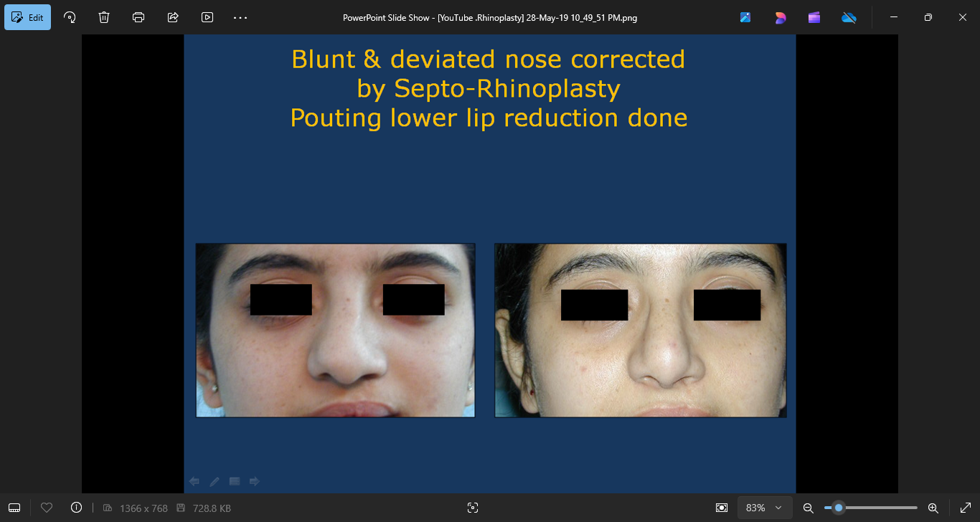Open the Share option
980x522 pixels.
[x=173, y=17]
